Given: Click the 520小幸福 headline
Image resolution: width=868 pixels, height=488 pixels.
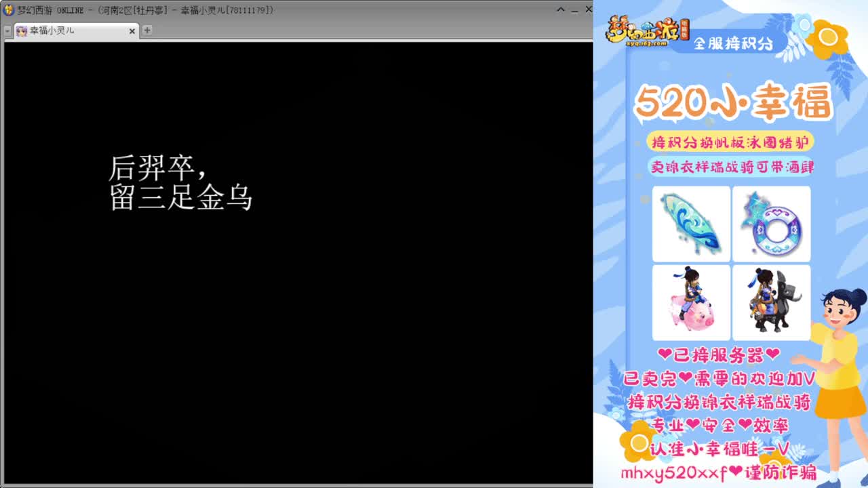Looking at the screenshot, I should (733, 103).
